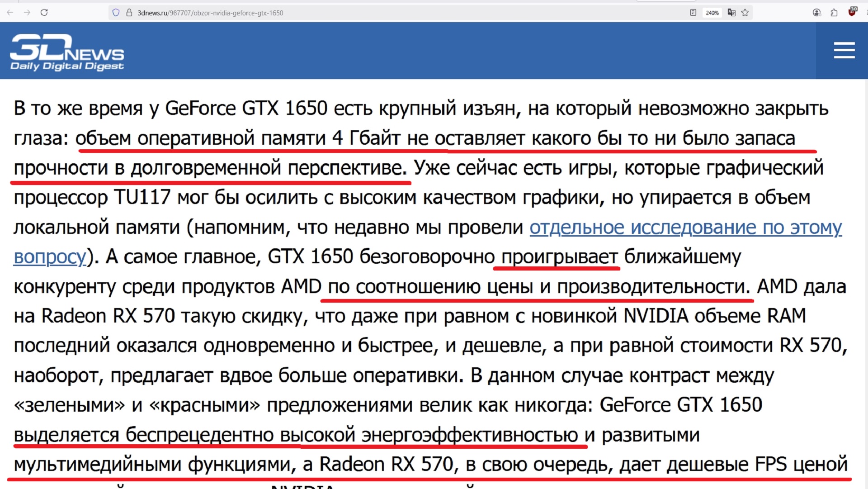The image size is (868, 489).
Task: Open link 'отдельное исследование по этому'
Action: (x=685, y=228)
